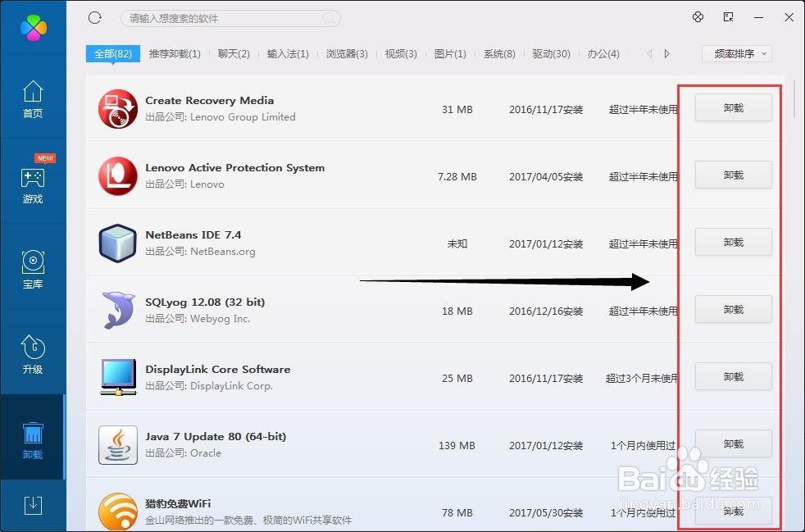Click the software search input field
This screenshot has width=805, height=532.
pos(230,19)
